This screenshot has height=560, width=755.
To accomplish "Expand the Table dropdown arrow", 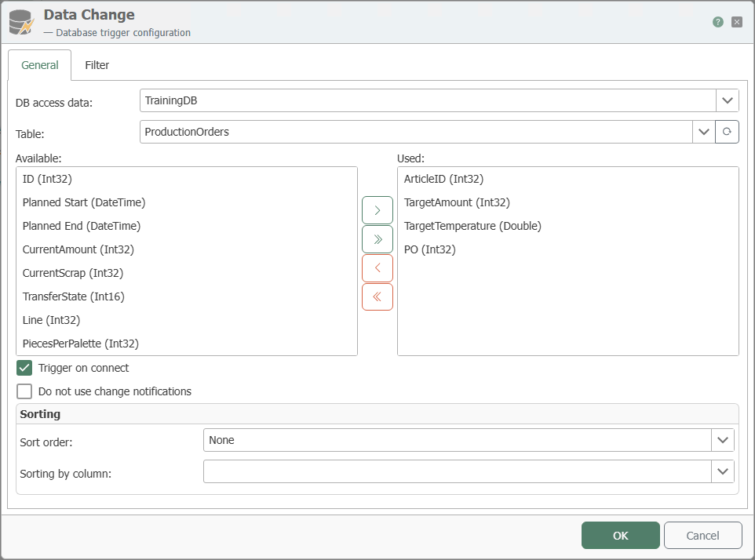I will pos(703,132).
